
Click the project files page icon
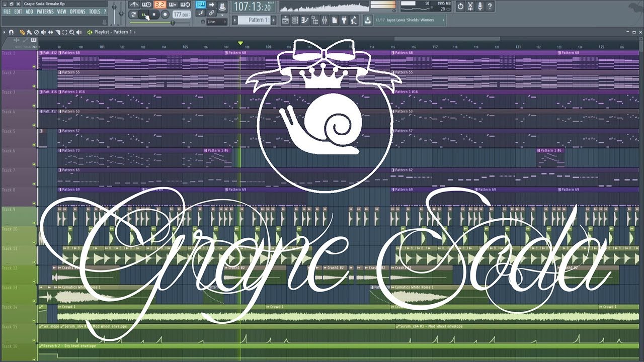(335, 20)
